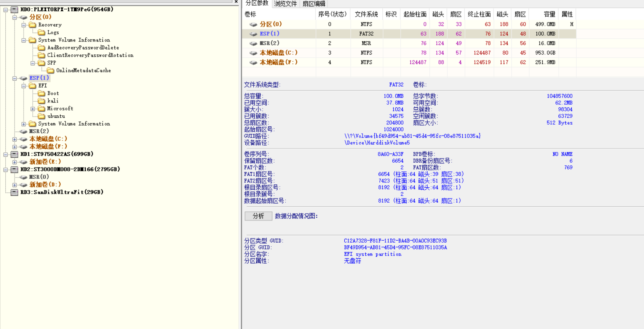Viewport: 644px width, 329px height.
Task: Click the 本地磁盘(C:) drive icon in tree
Action: (23, 139)
